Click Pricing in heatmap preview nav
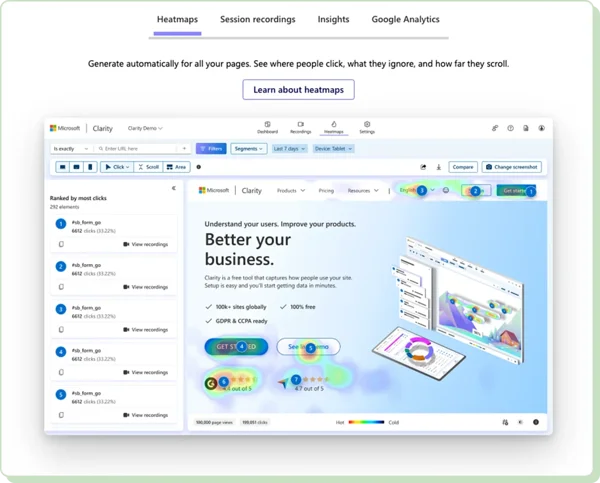The height and width of the screenshot is (483, 600). tap(326, 190)
